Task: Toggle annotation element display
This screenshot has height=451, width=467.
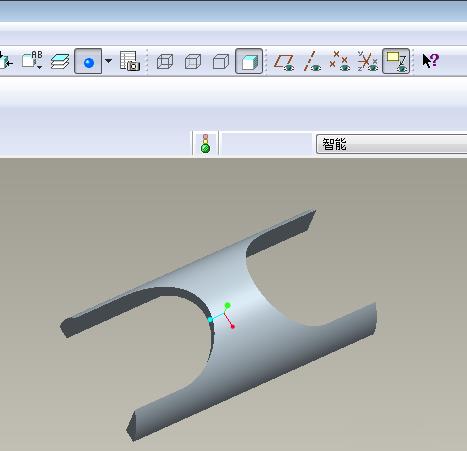Action: pos(396,61)
